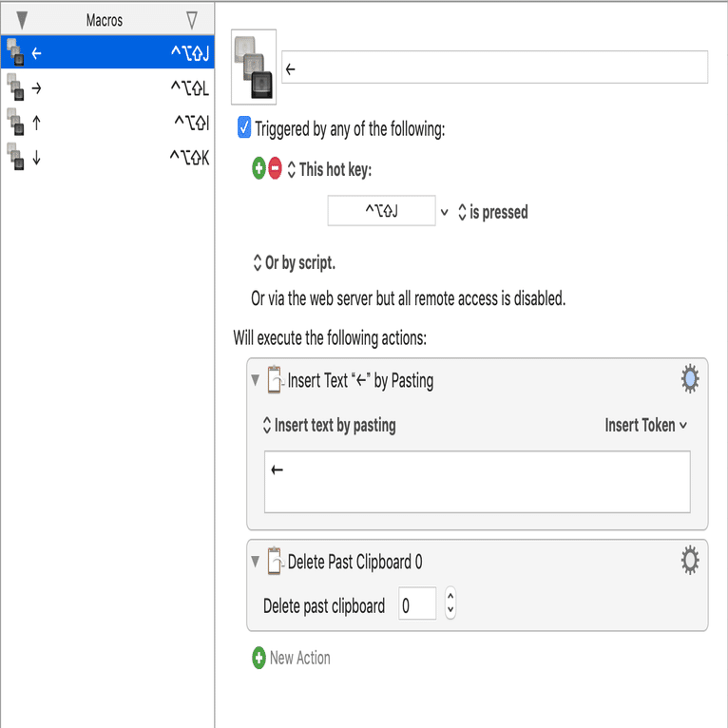Click the large macro icon well
Image resolution: width=728 pixels, height=728 pixels.
[x=254, y=67]
